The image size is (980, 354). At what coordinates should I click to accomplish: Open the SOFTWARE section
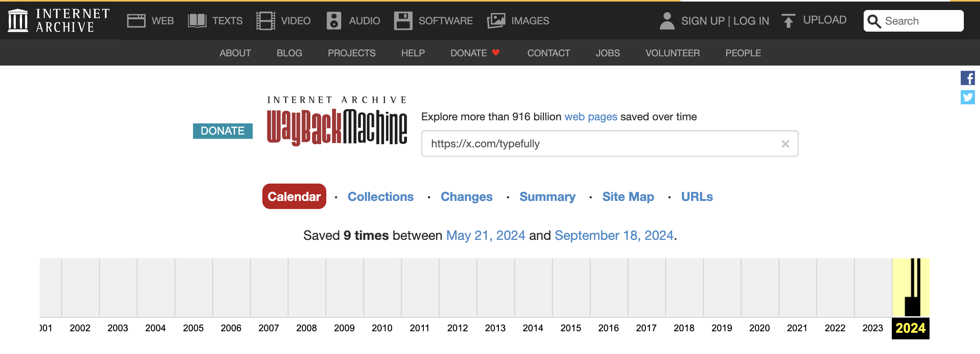[x=446, y=21]
